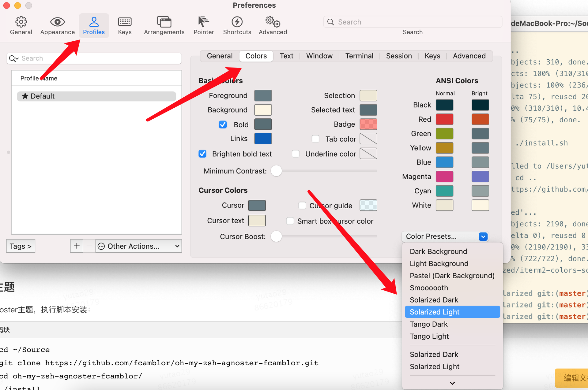Switch to the Terminal tab

[x=360, y=55]
